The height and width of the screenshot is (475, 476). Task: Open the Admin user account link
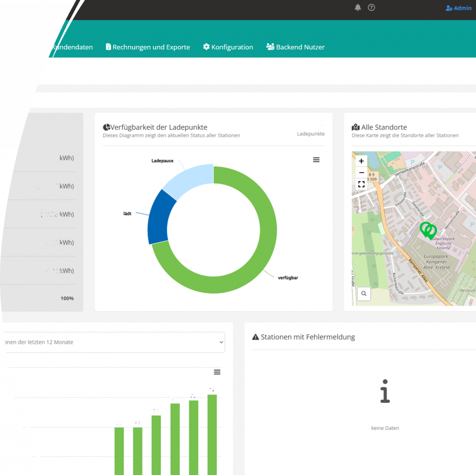(458, 8)
